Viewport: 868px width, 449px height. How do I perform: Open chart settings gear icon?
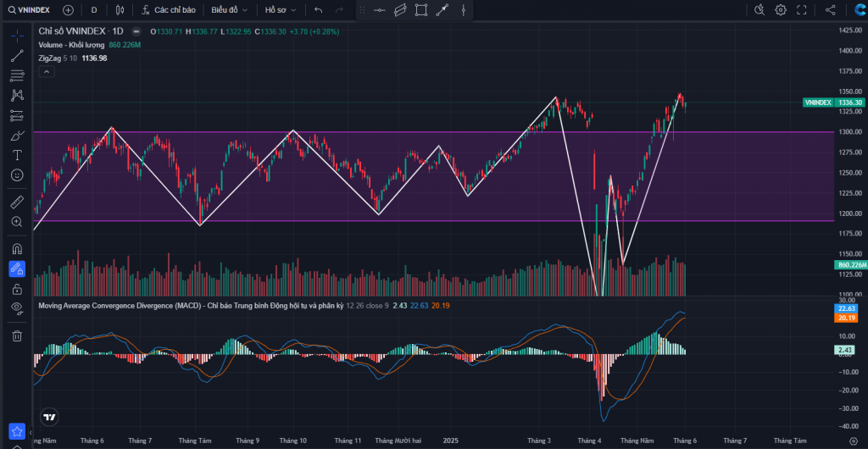781,10
